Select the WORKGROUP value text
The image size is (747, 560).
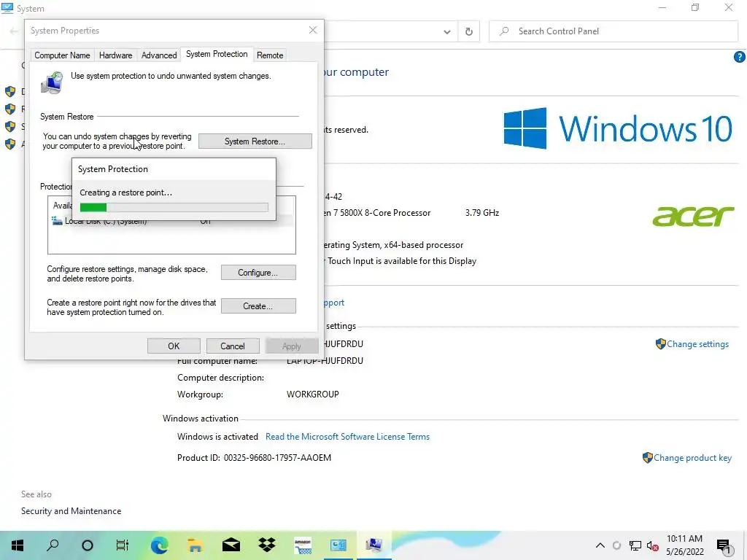click(312, 394)
